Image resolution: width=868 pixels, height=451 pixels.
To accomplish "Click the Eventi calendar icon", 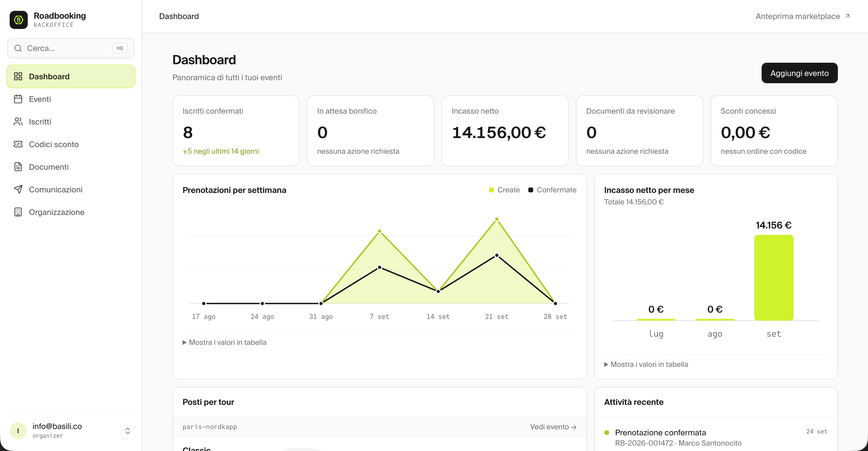I will (18, 99).
